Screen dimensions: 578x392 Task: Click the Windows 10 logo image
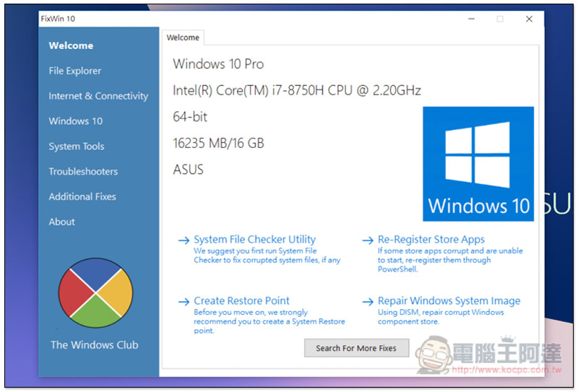(x=478, y=164)
